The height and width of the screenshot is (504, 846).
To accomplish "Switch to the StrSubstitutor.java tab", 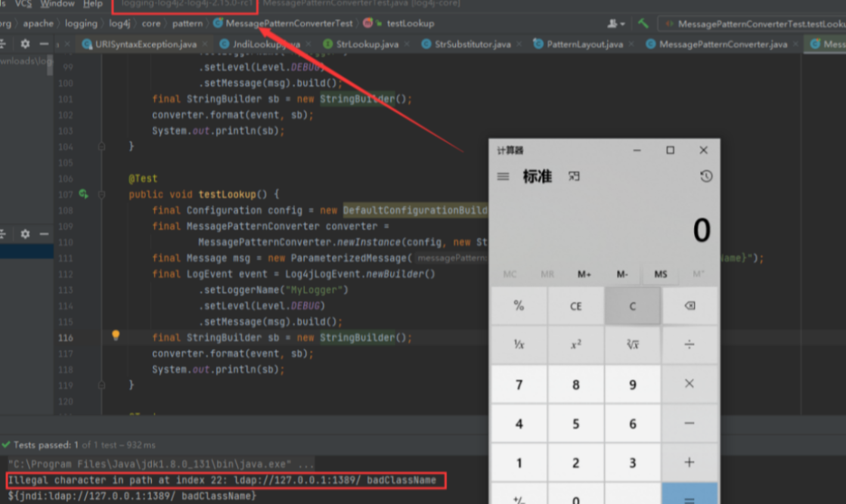I will (473, 44).
